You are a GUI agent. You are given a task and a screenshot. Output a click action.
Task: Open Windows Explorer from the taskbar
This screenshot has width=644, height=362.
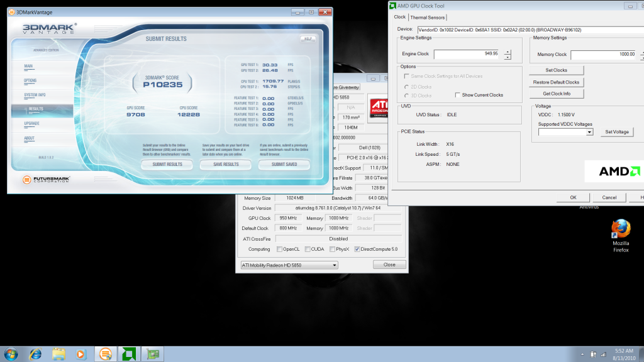pos(58,354)
